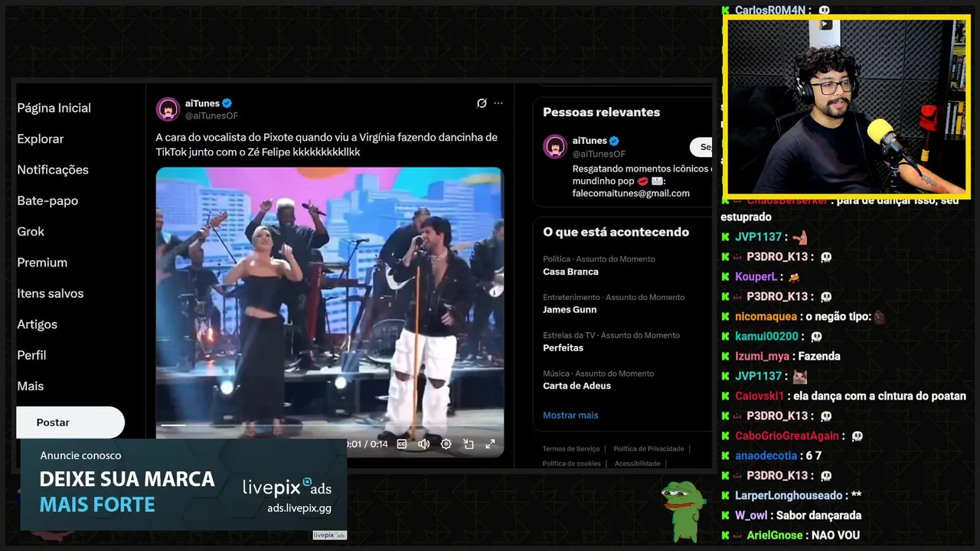The image size is (980, 551).
Task: Open Bate-papo in the sidebar
Action: point(47,201)
